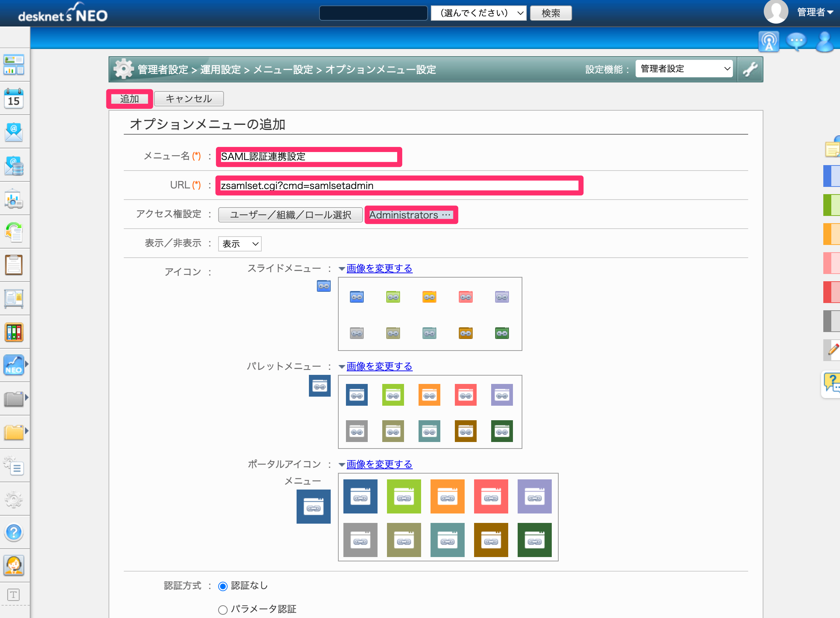The width and height of the screenshot is (840, 618).
Task: Open the schedule calendar icon in sidebar
Action: [x=14, y=98]
